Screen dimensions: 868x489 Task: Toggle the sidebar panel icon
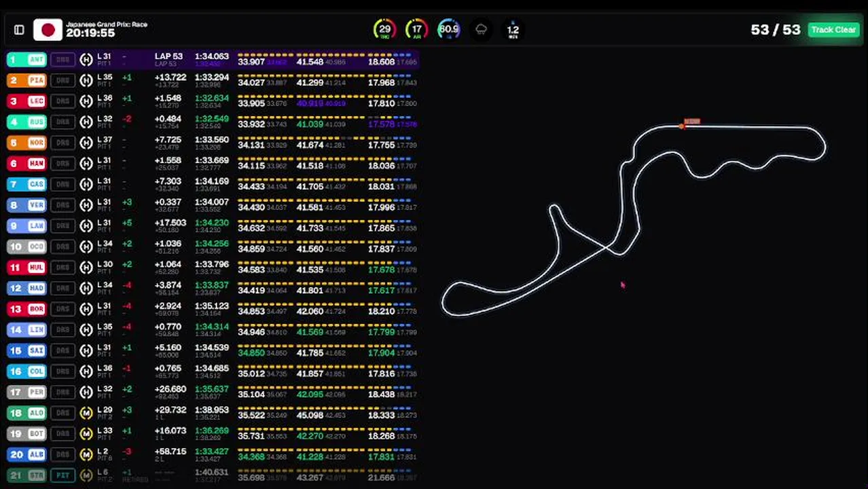click(19, 30)
